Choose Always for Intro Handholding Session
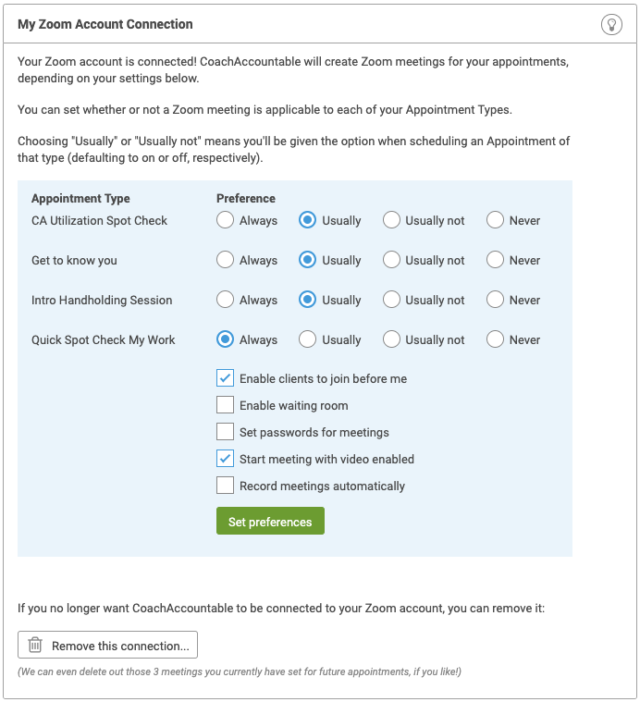The image size is (640, 702). pyautogui.click(x=225, y=300)
